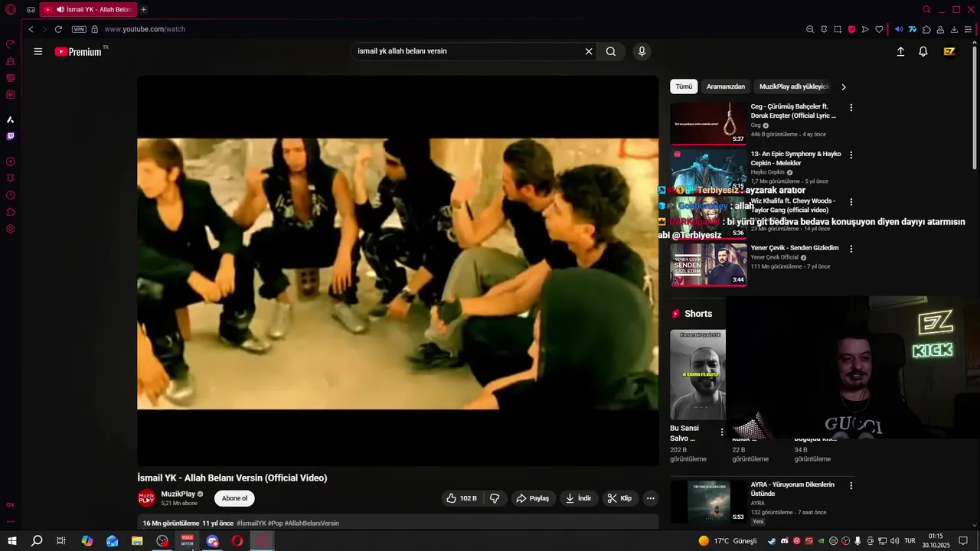
Task: Open Opera sidebar settings gear
Action: (11, 229)
